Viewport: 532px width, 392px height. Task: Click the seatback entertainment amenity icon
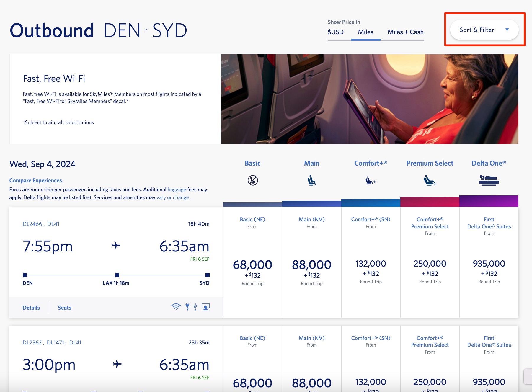[205, 307]
